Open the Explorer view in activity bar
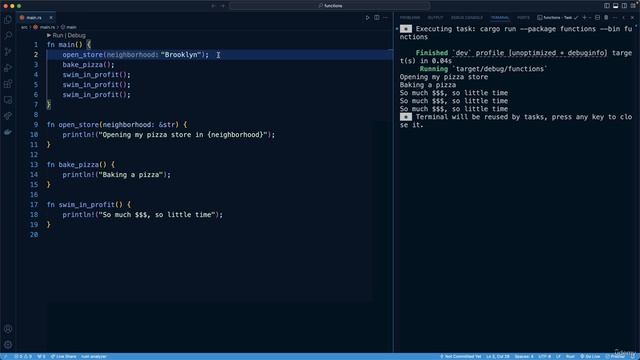Screen dimensions: 640x360 [8, 20]
